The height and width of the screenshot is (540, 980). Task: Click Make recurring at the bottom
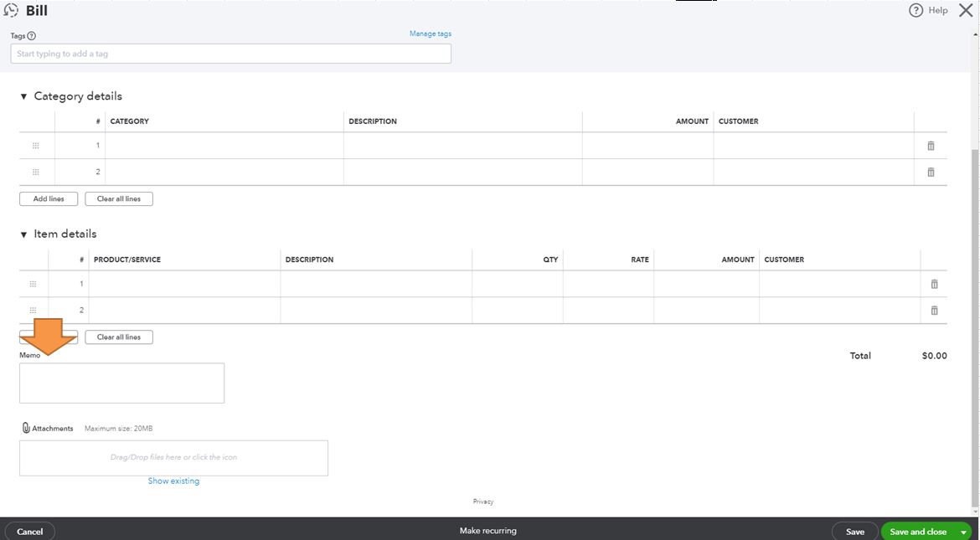point(488,530)
